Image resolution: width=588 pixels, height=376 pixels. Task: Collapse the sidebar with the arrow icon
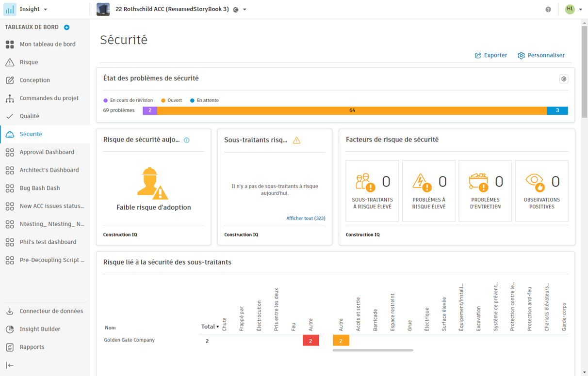[x=10, y=365]
